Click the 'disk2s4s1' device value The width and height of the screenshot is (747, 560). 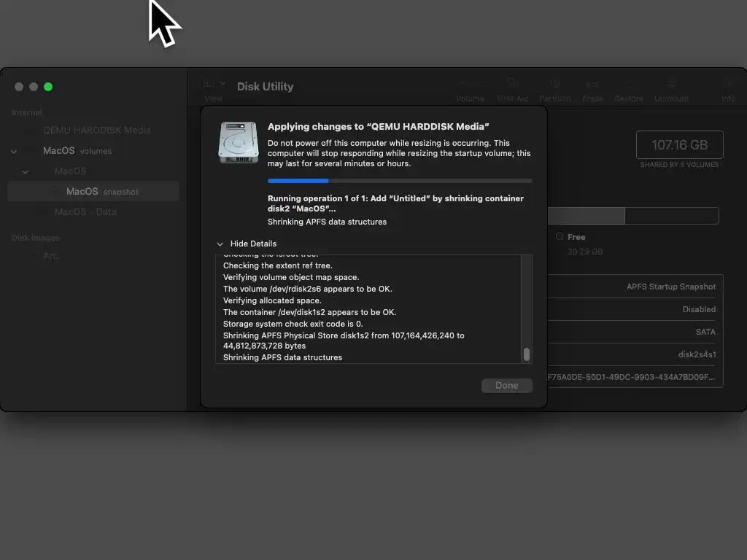(697, 355)
